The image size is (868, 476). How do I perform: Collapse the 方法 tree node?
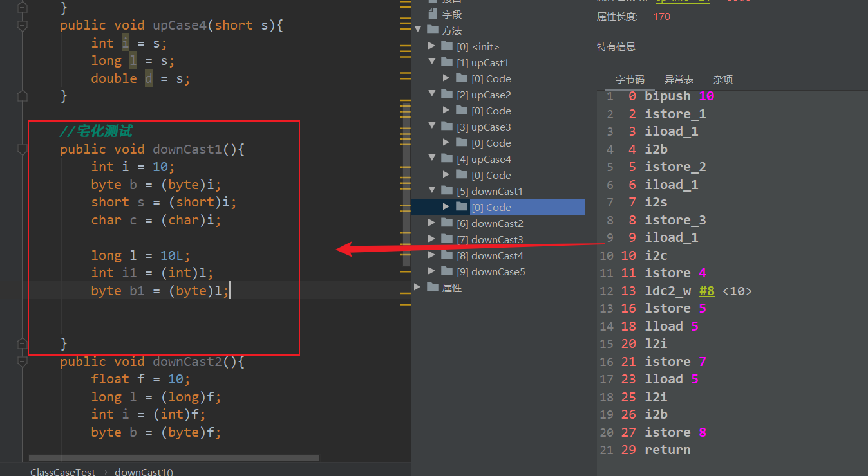tap(418, 30)
